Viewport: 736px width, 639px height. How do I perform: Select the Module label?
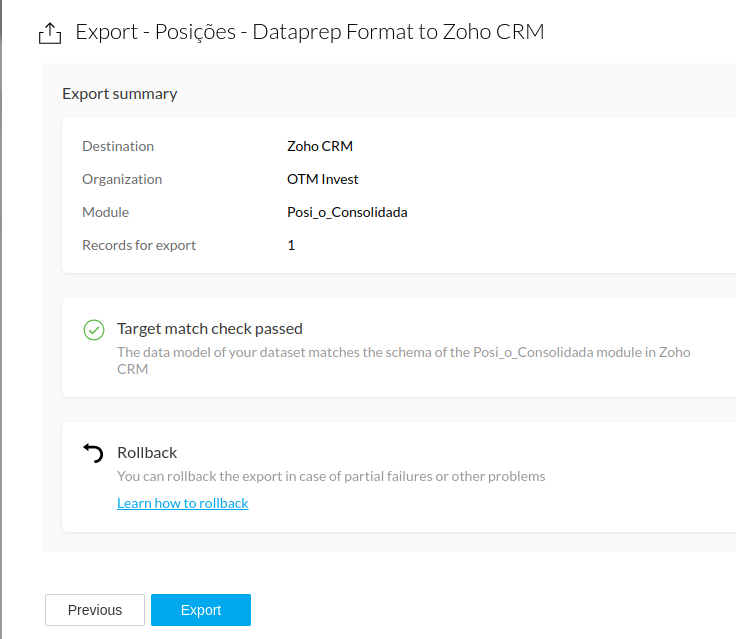click(105, 212)
